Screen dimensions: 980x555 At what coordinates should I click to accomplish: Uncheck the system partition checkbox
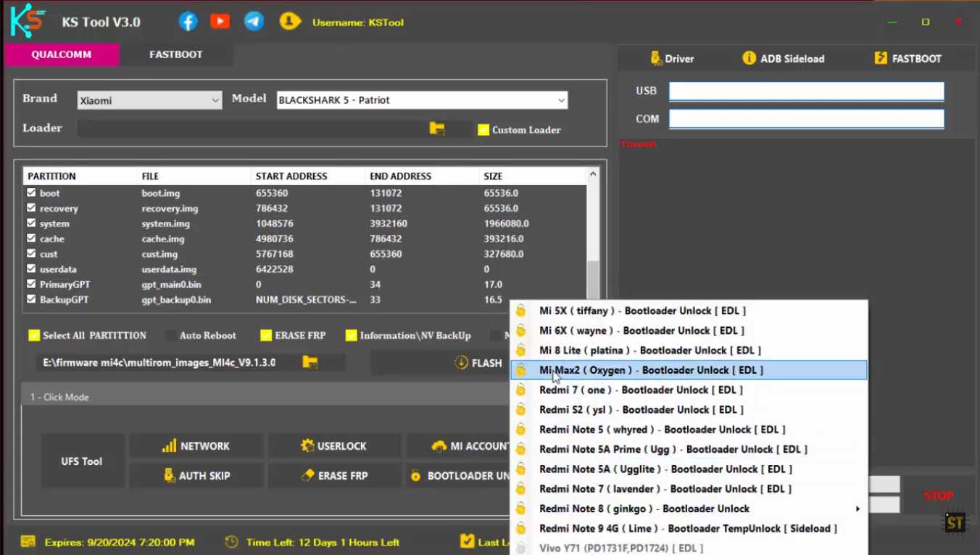pyautogui.click(x=31, y=223)
